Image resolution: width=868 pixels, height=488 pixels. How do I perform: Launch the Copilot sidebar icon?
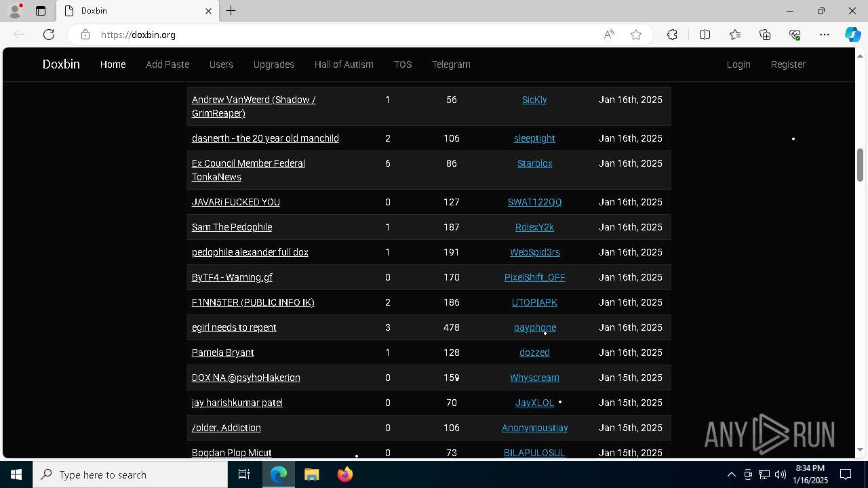(x=852, y=35)
